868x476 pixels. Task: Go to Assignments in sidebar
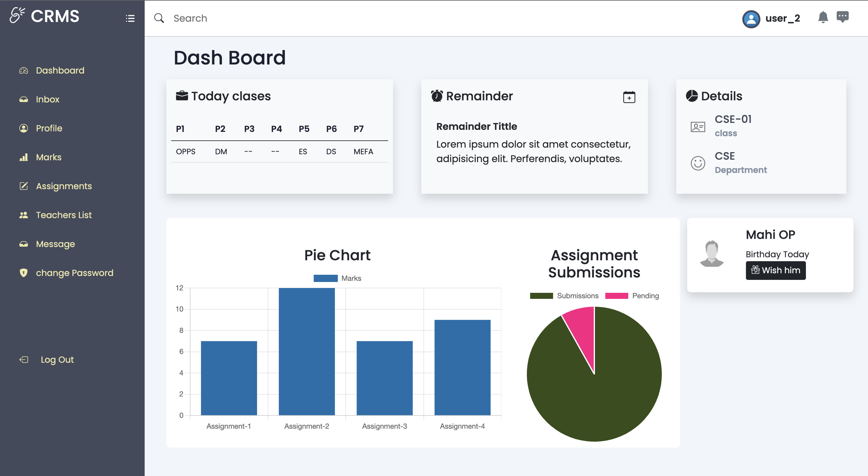tap(64, 186)
